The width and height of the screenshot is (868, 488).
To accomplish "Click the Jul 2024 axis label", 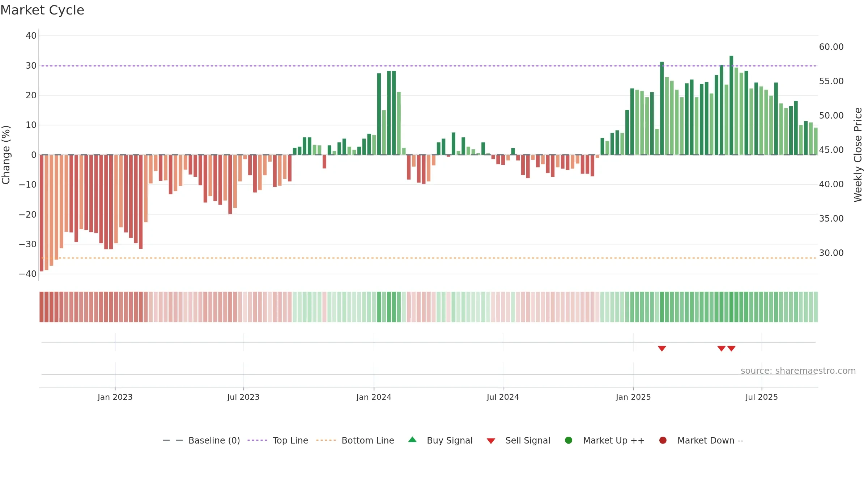I will (x=503, y=397).
